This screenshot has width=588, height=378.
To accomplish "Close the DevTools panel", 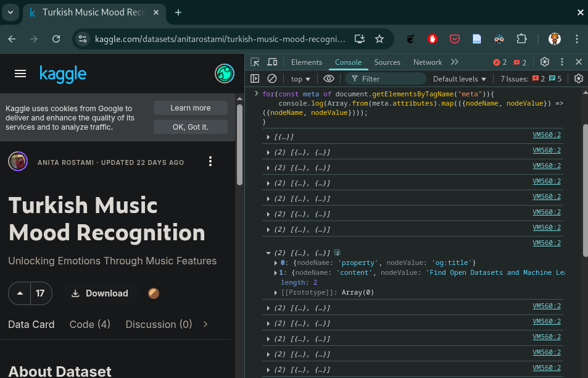I will tap(579, 62).
